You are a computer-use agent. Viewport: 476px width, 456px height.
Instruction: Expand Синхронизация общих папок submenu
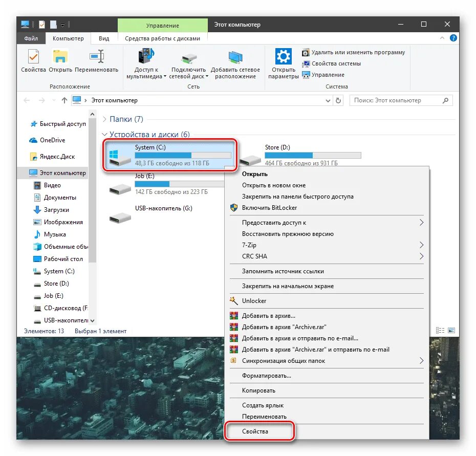pos(327,361)
